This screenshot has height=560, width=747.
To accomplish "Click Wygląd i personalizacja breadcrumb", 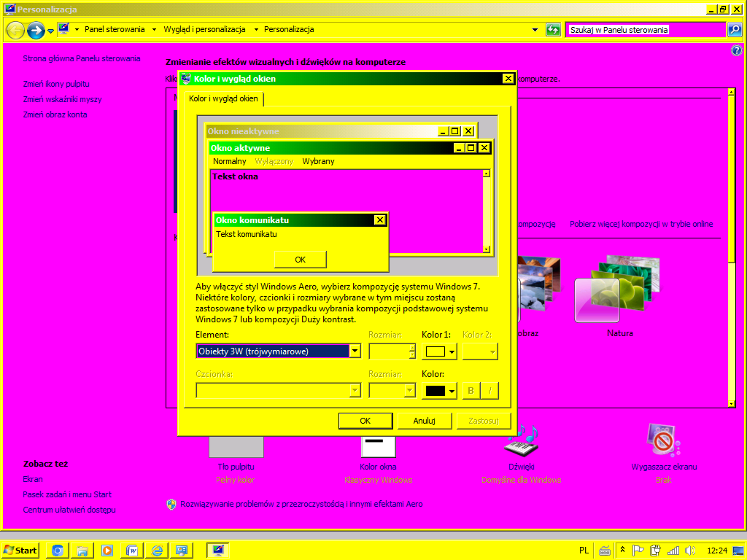I will pos(204,29).
